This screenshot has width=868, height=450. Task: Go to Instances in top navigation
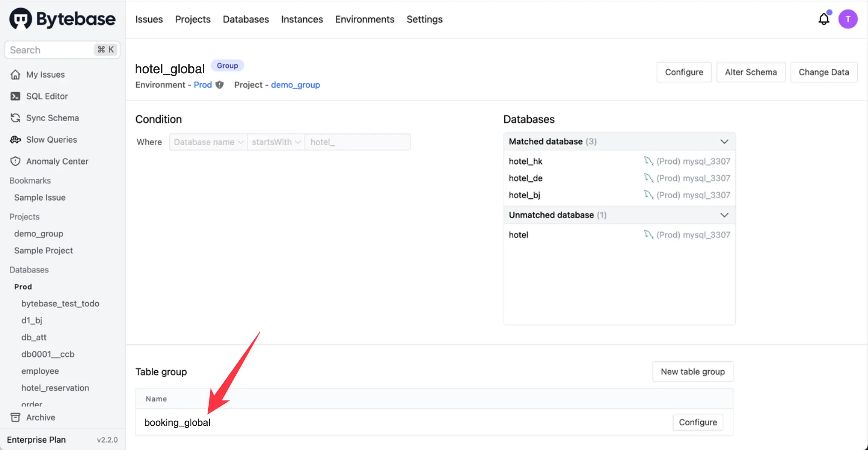click(x=302, y=19)
